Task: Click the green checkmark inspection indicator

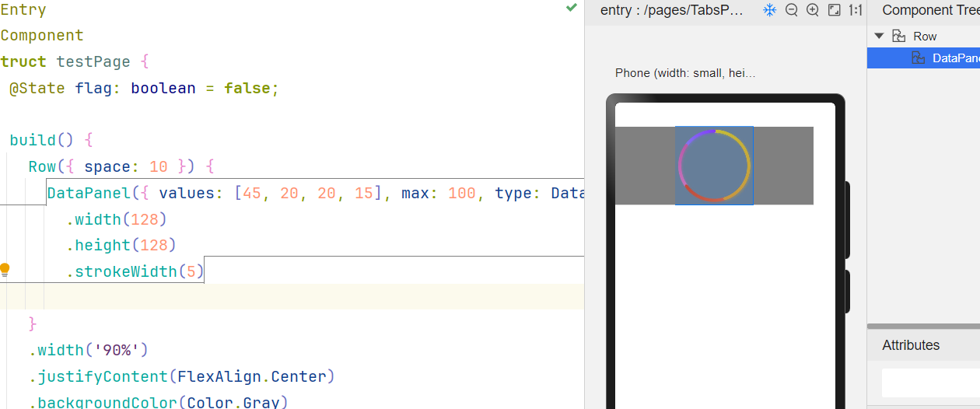Action: click(572, 8)
